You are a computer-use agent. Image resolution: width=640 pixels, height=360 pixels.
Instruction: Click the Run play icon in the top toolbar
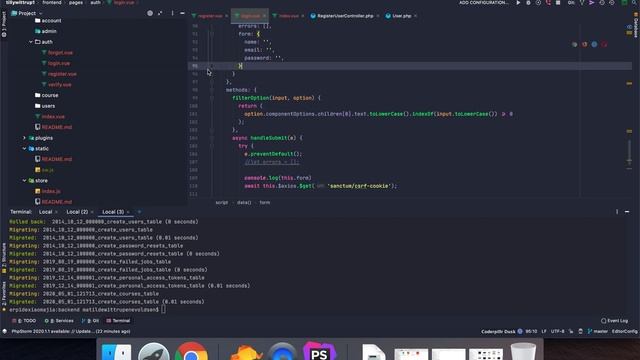pos(518,2)
